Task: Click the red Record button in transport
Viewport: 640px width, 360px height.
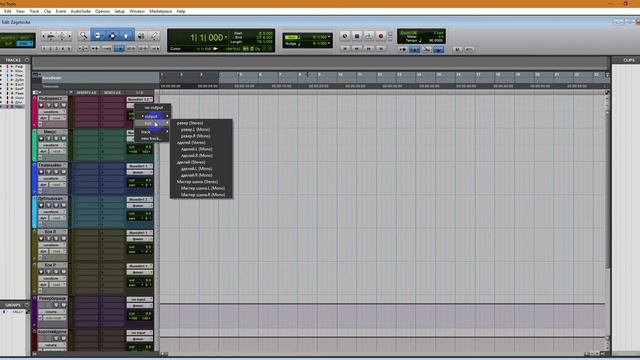Action: (380, 36)
